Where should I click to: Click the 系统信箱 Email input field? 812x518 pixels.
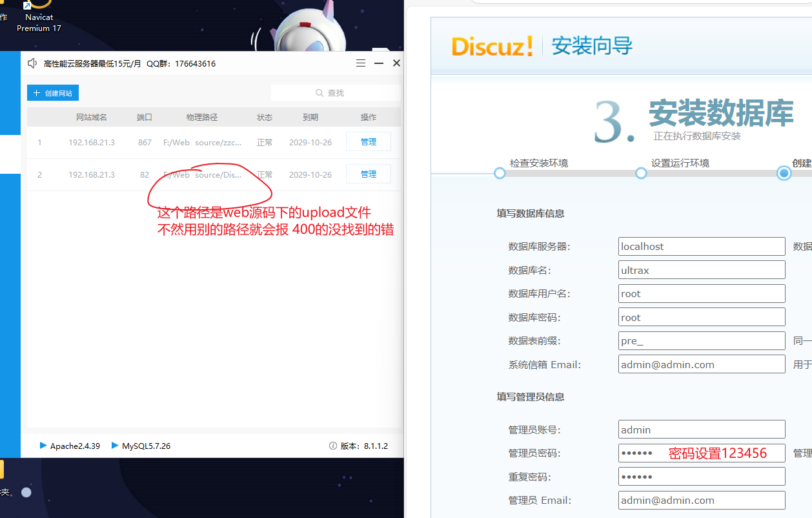point(702,364)
